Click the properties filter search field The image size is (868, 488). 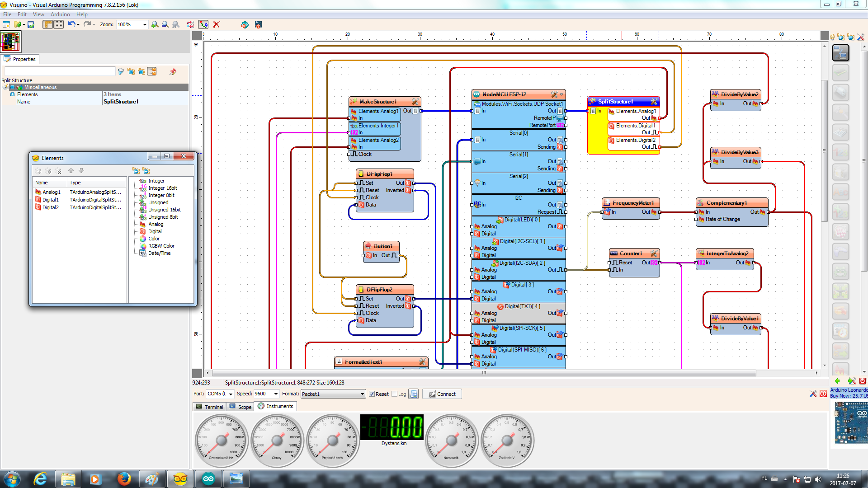point(60,71)
